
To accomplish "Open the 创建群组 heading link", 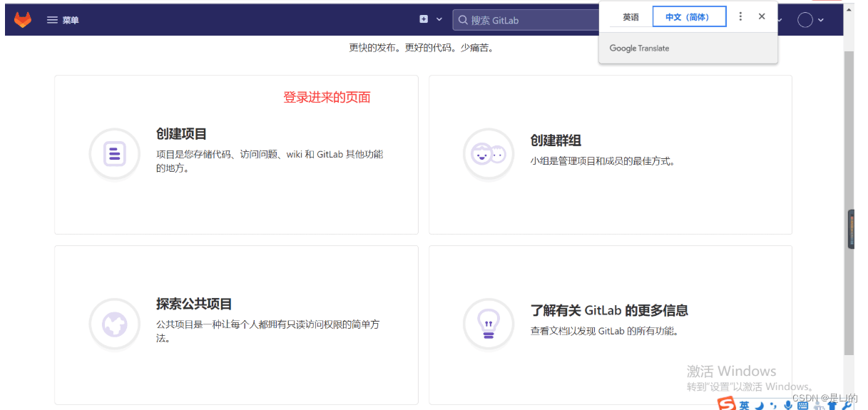I will click(556, 140).
